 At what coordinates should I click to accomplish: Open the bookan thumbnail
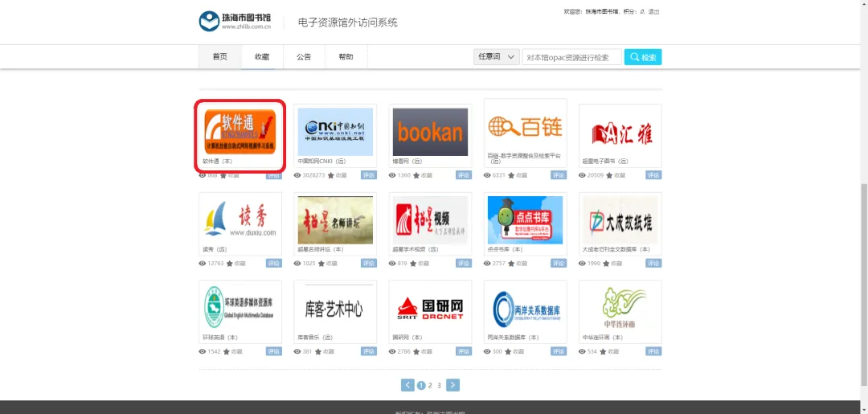430,132
